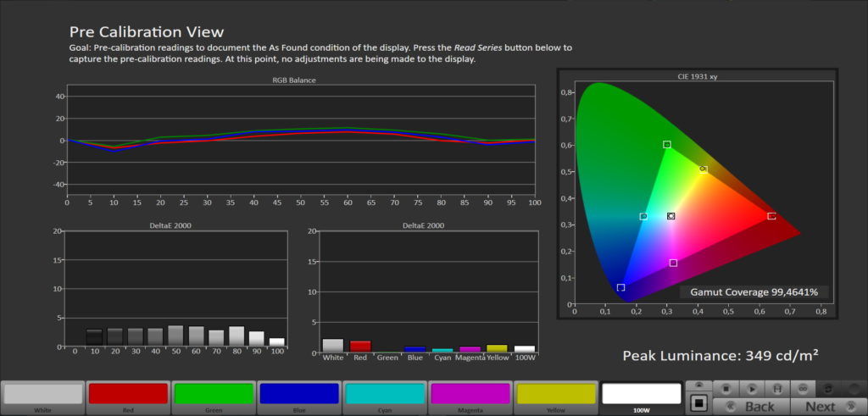Click the White bar in color DeltaE chart
This screenshot has width=868, height=416.
point(333,346)
